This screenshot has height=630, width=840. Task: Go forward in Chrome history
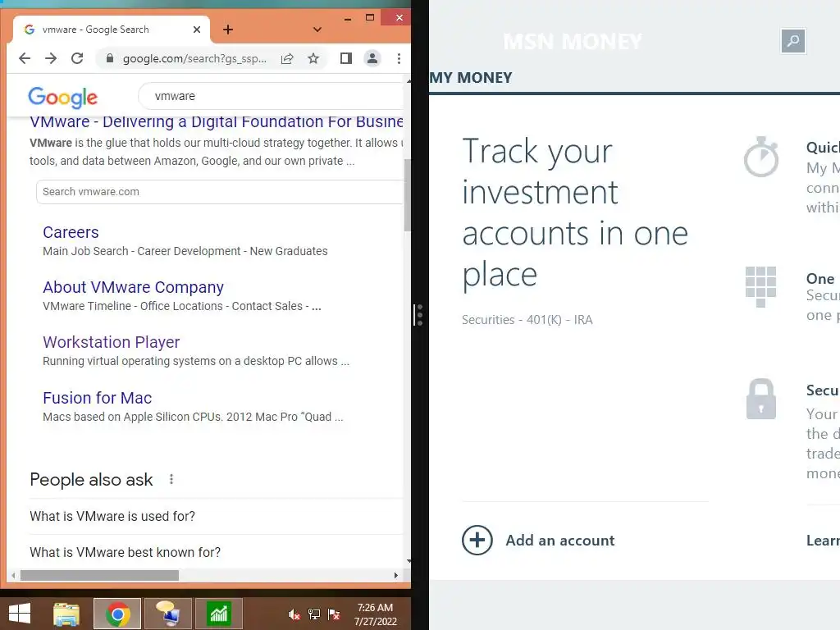pos(51,58)
